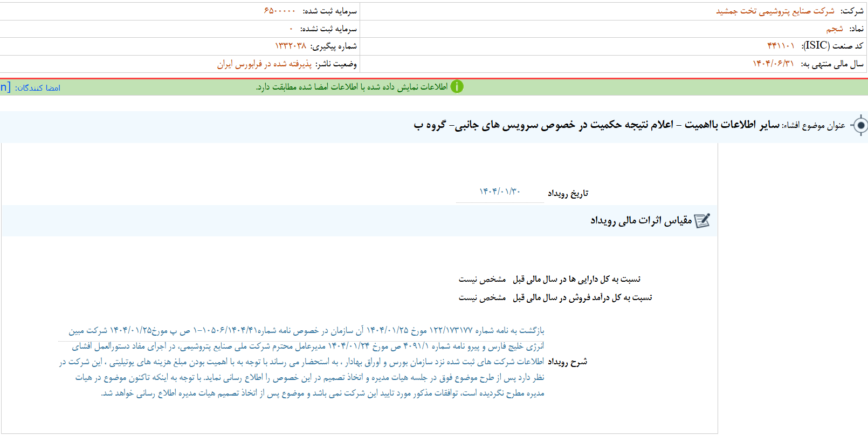Click fiscal year end date ۱۴۰۴/۰۶/۳۱

point(773,64)
